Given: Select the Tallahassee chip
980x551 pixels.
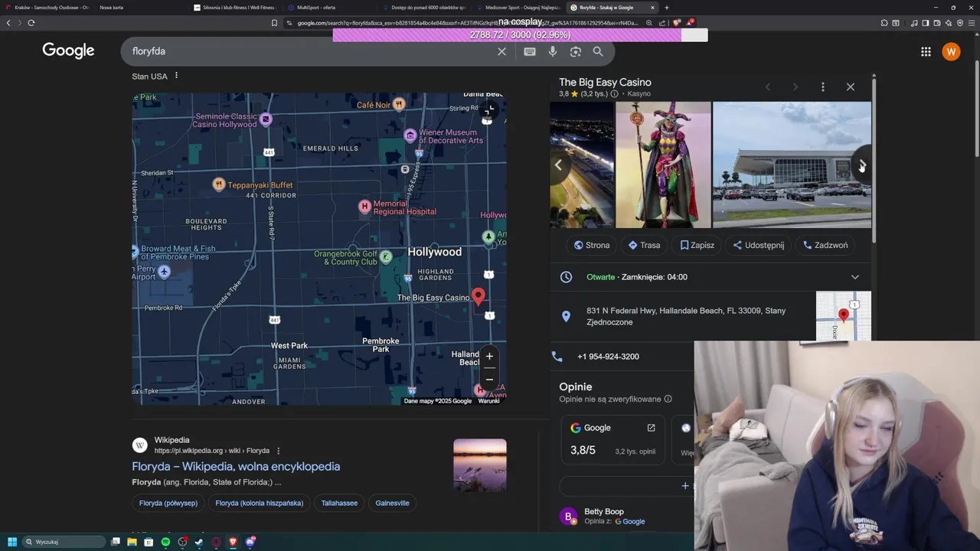Looking at the screenshot, I should [x=339, y=503].
